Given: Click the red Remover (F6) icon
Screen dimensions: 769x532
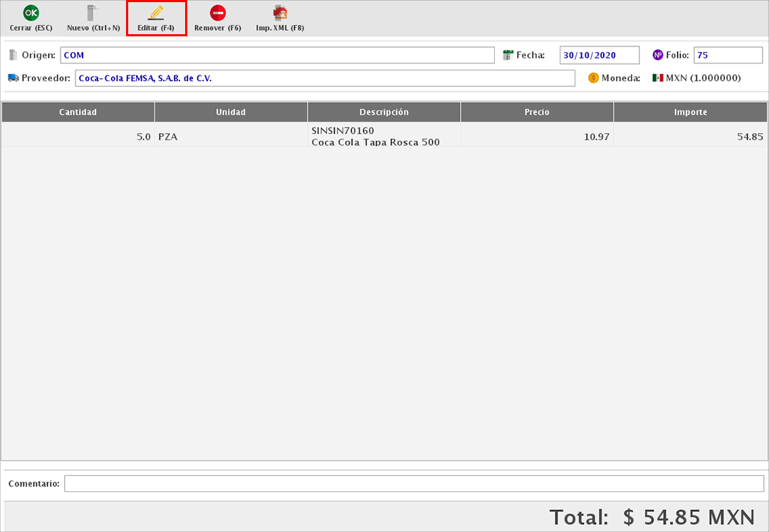Looking at the screenshot, I should point(218,13).
